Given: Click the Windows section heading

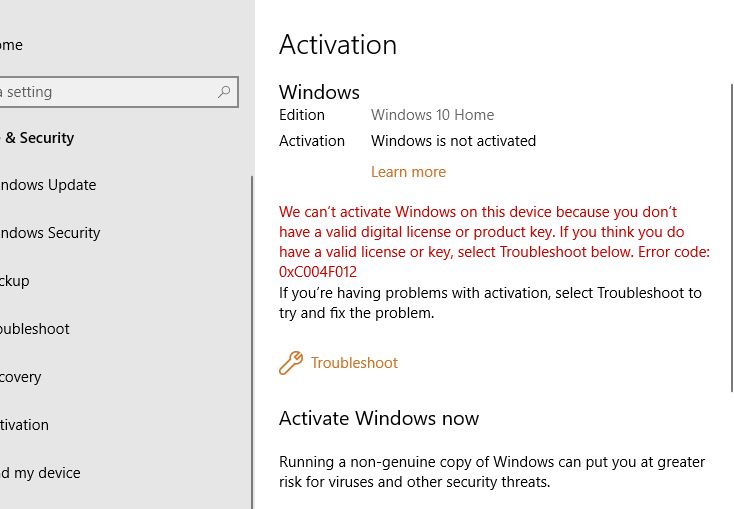Looking at the screenshot, I should point(319,92).
